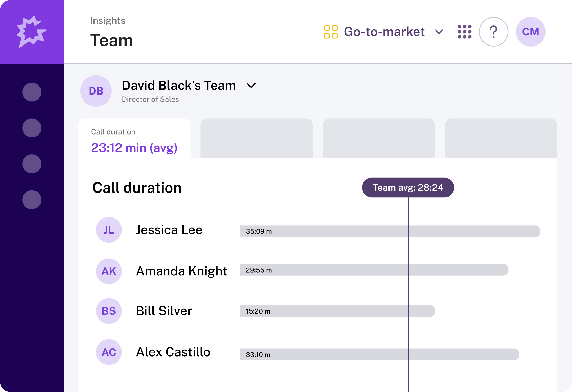Click Jessica Lee's JL avatar

coord(109,230)
